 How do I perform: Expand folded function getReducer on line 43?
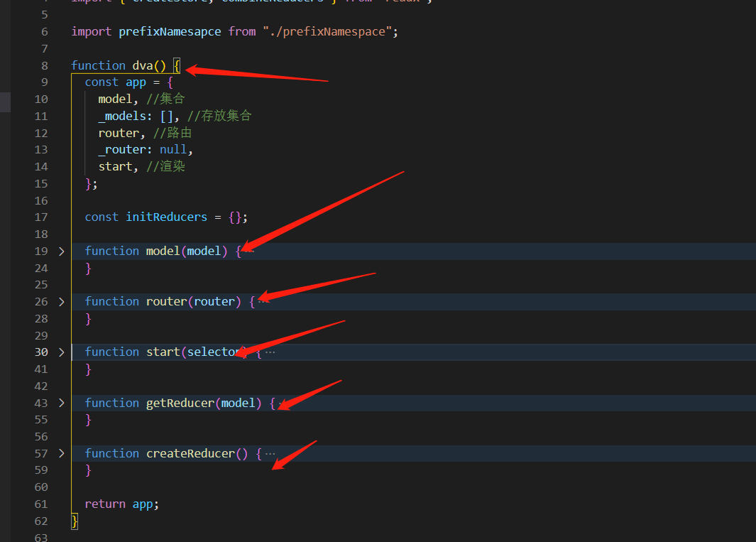click(61, 403)
